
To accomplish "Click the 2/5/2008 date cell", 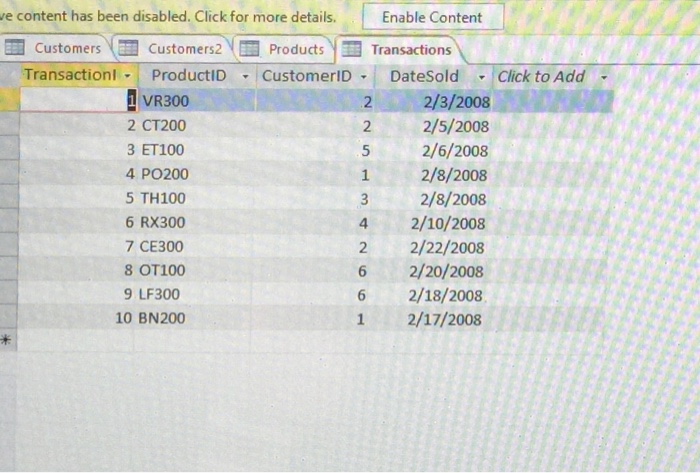I will tap(431, 127).
